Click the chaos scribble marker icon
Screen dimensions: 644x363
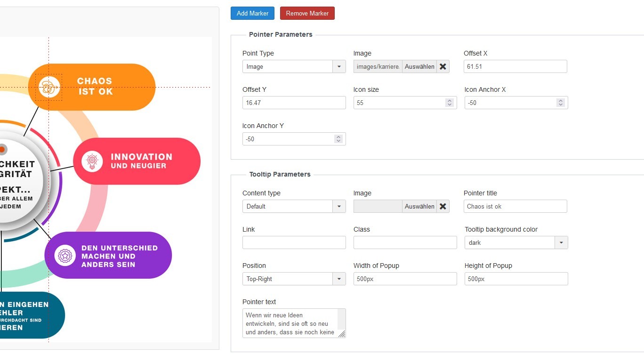click(49, 87)
